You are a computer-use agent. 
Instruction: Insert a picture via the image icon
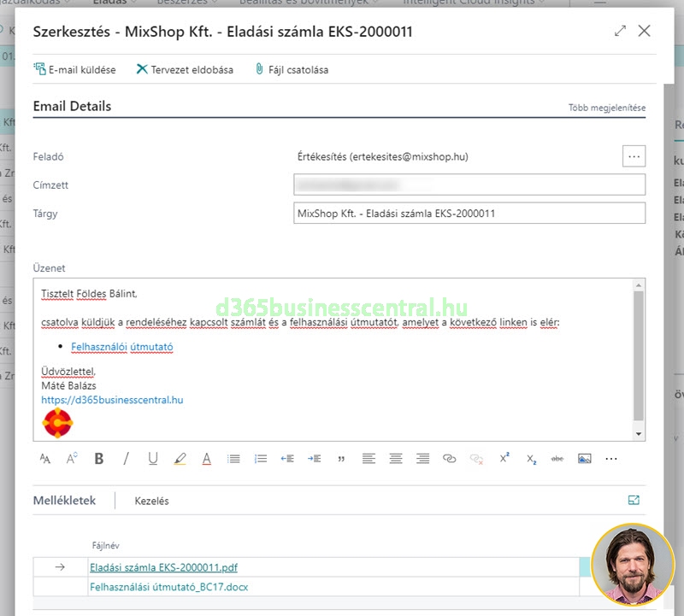coord(585,459)
